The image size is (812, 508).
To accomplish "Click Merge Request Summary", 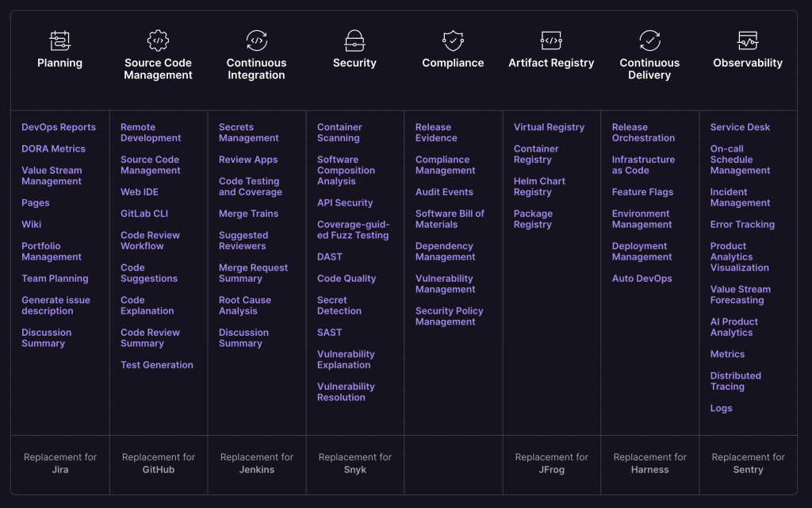I will pos(253,273).
